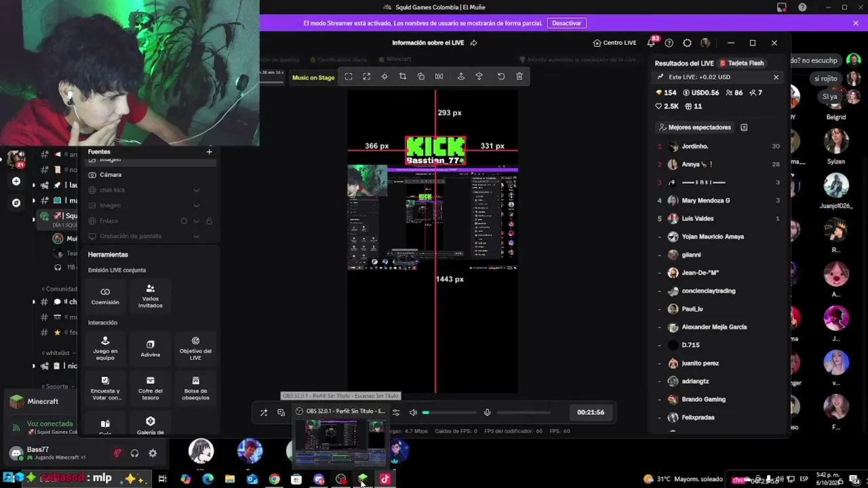Click the list icon beside Mejores espectadores
Image resolution: width=868 pixels, height=488 pixels.
coord(744,127)
